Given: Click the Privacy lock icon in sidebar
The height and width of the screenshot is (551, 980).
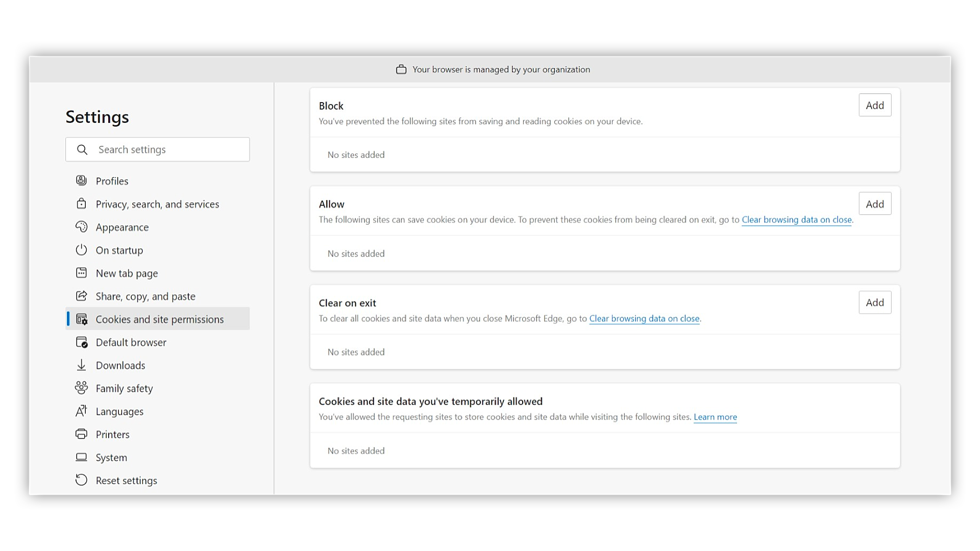Looking at the screenshot, I should click(81, 204).
